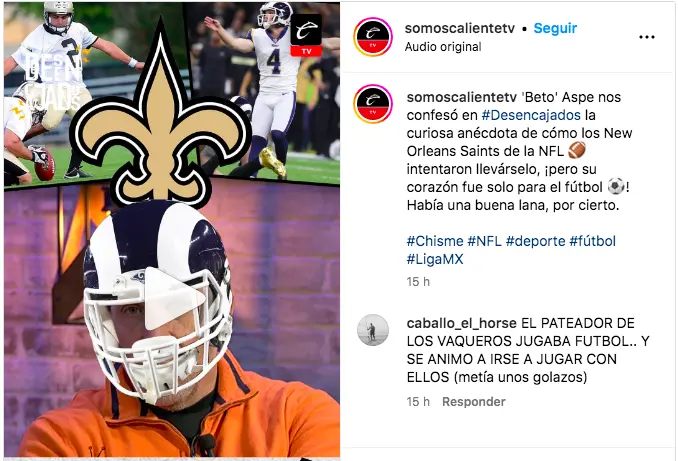Click the 15 h timestamp under the caption
Screen dimensions: 678x461
click(x=418, y=282)
